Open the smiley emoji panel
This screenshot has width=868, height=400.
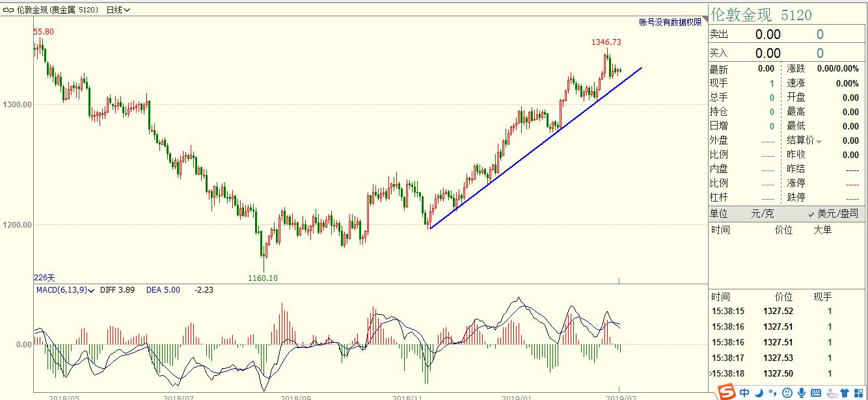787,392
